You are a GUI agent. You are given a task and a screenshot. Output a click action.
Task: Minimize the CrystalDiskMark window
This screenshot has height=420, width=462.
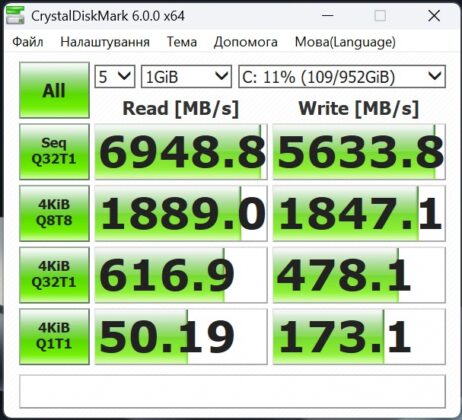(x=328, y=16)
